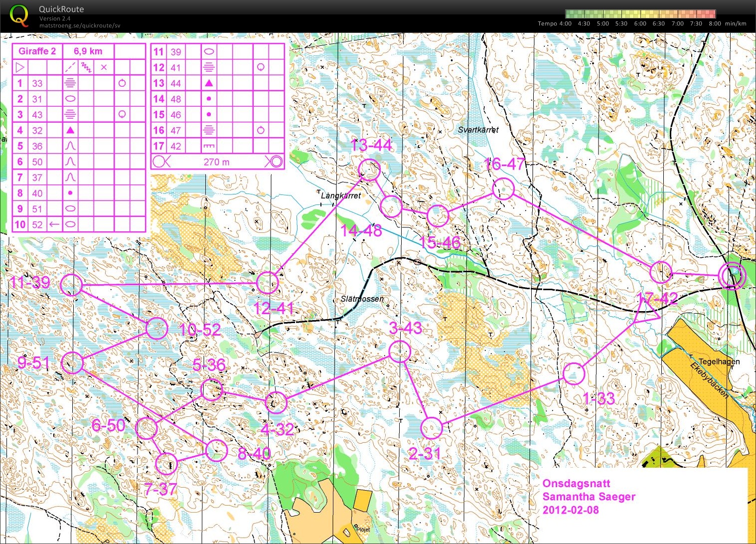Click control code 51 in table row 9

click(37, 209)
